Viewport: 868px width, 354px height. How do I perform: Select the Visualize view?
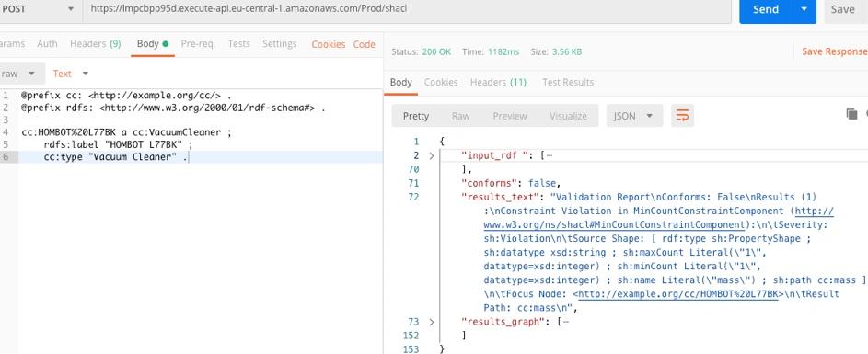(x=568, y=116)
